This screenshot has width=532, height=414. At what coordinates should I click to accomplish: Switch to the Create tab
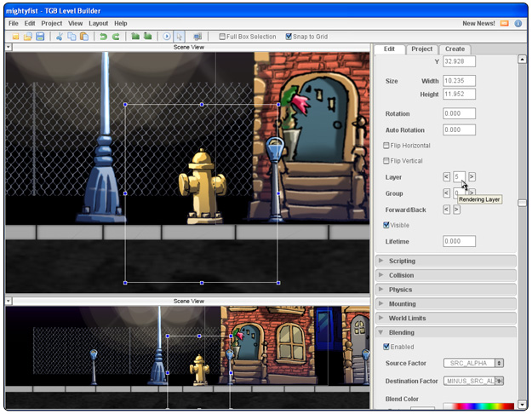click(455, 49)
